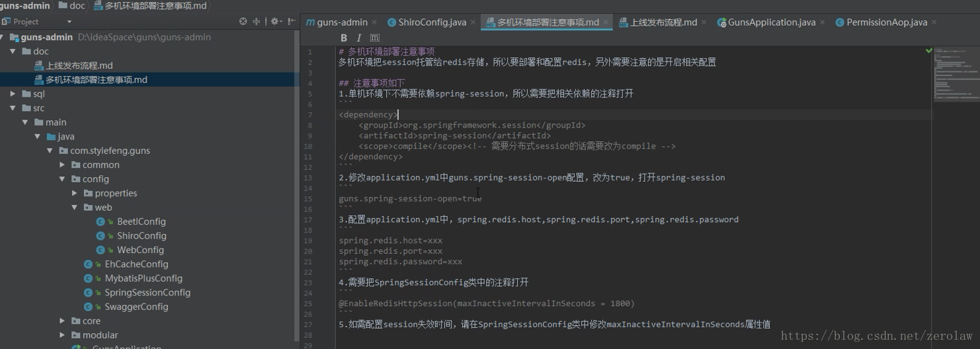
Task: Select the sql folder row
Action: pos(149,94)
